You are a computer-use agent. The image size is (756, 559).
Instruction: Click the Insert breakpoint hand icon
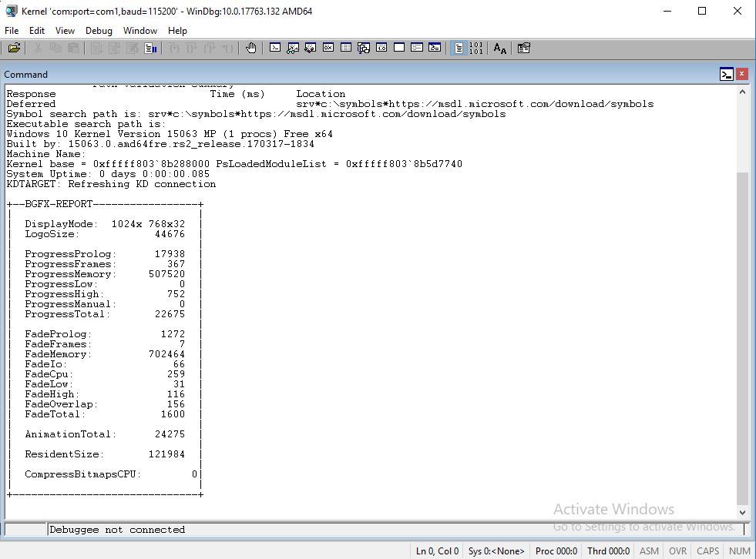click(250, 48)
